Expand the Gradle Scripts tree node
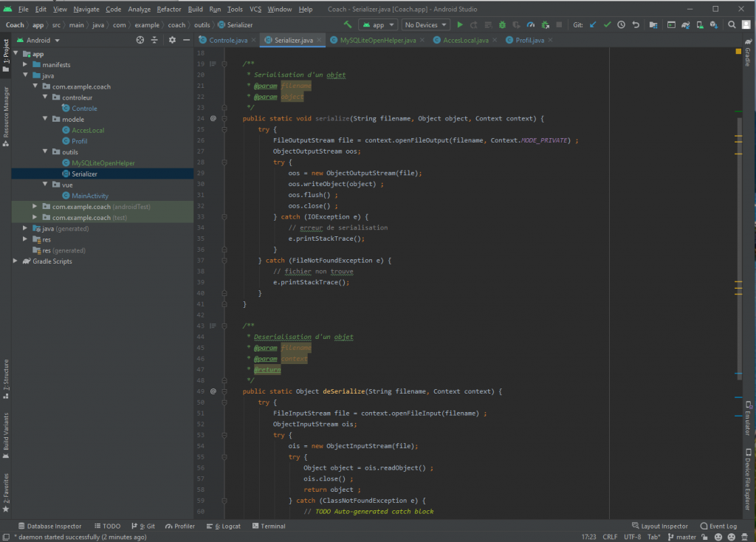This screenshot has width=756, height=542. (16, 261)
